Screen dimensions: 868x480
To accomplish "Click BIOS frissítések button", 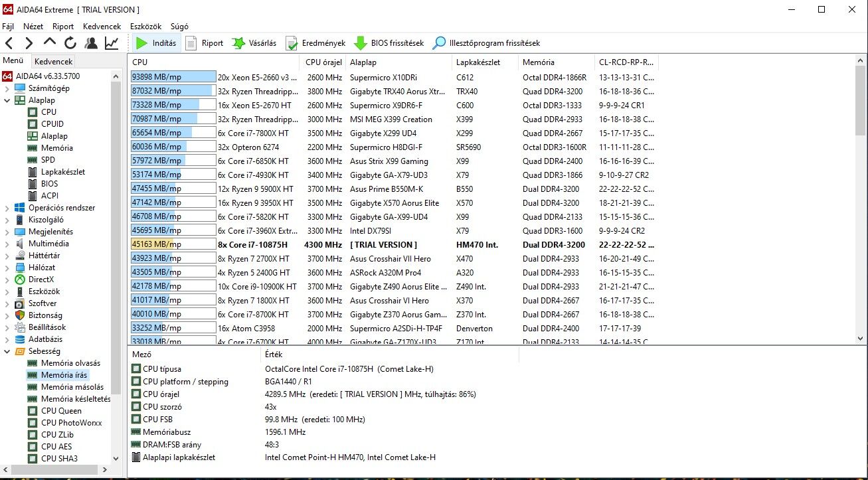I will pos(389,43).
